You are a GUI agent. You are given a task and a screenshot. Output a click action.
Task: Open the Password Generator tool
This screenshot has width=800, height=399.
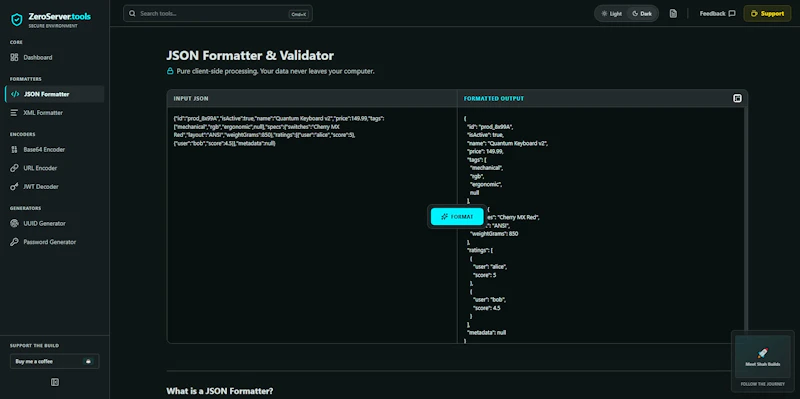(x=55, y=242)
